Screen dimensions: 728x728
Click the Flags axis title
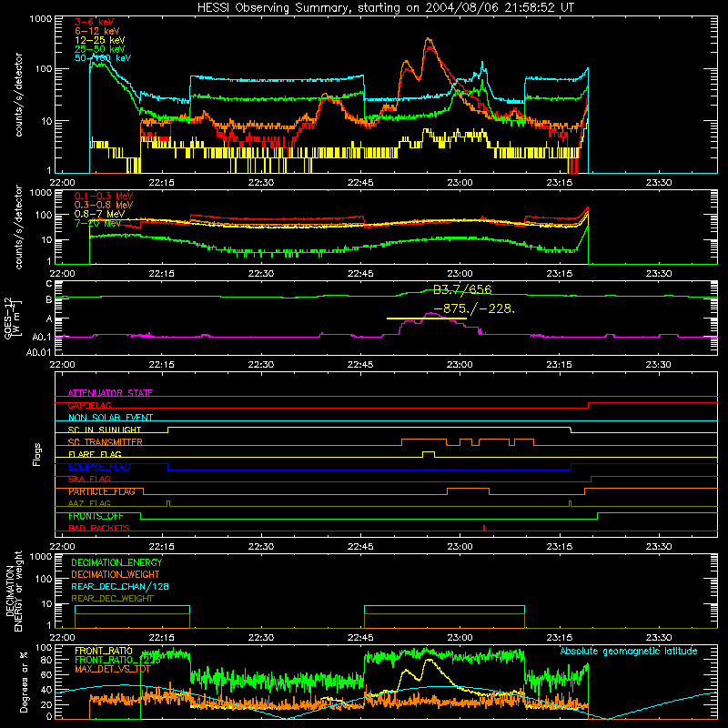click(37, 454)
